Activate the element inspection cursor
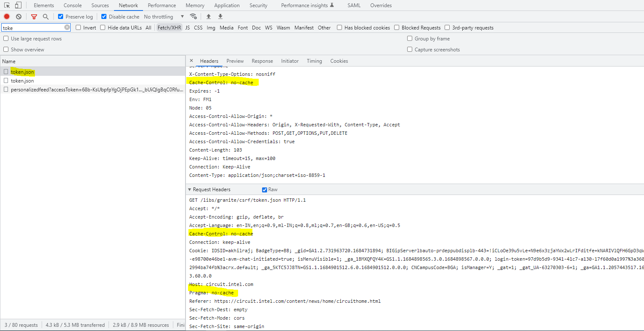Image resolution: width=644 pixels, height=331 pixels. (7, 5)
